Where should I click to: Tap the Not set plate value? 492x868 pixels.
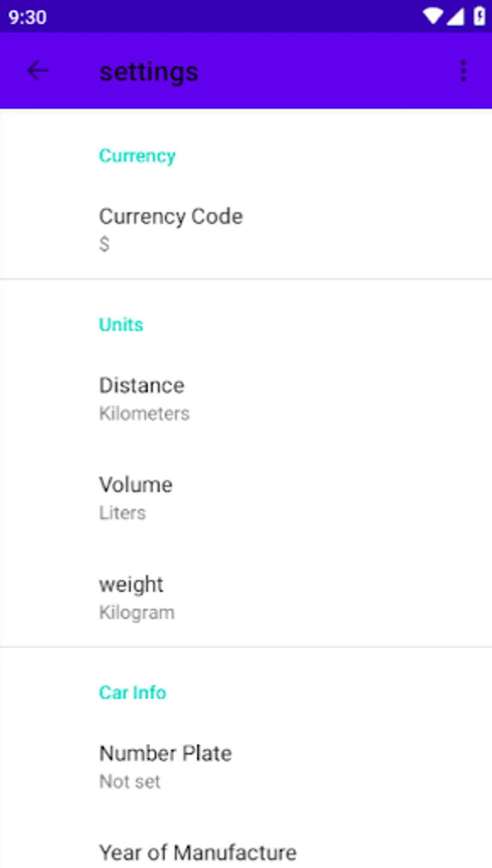130,782
